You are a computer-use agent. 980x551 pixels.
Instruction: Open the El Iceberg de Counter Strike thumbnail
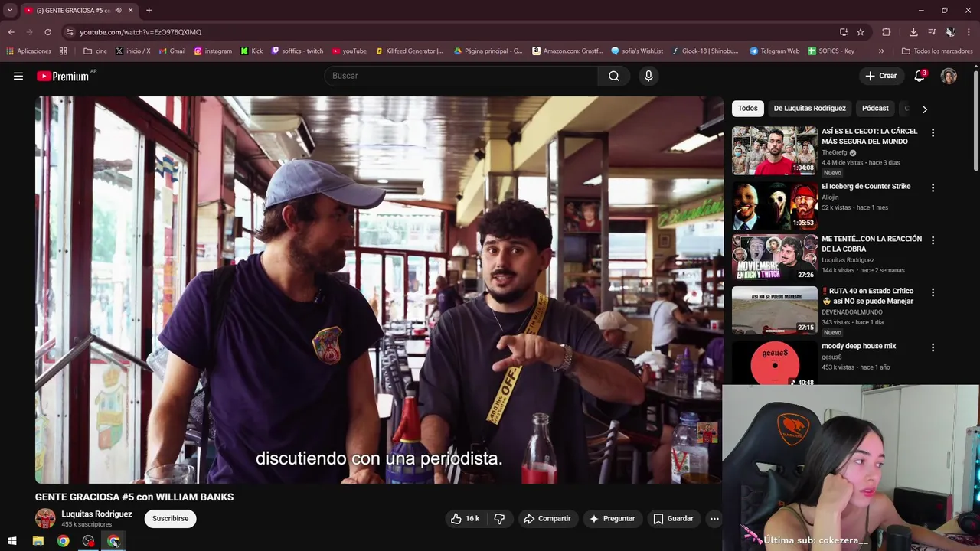[x=775, y=206]
